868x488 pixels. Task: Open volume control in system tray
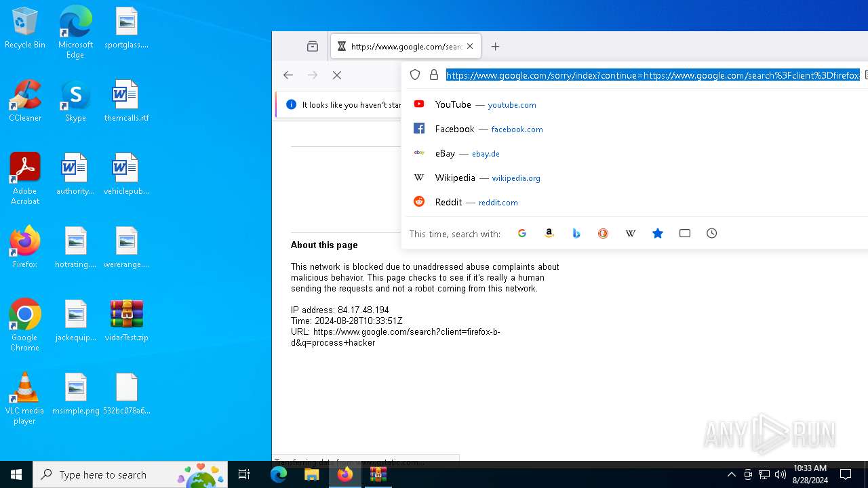(781, 474)
